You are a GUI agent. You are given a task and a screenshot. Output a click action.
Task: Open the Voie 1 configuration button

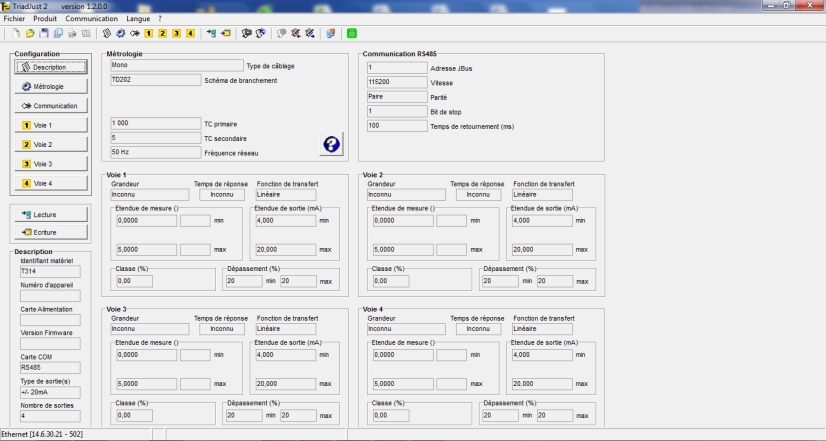51,125
